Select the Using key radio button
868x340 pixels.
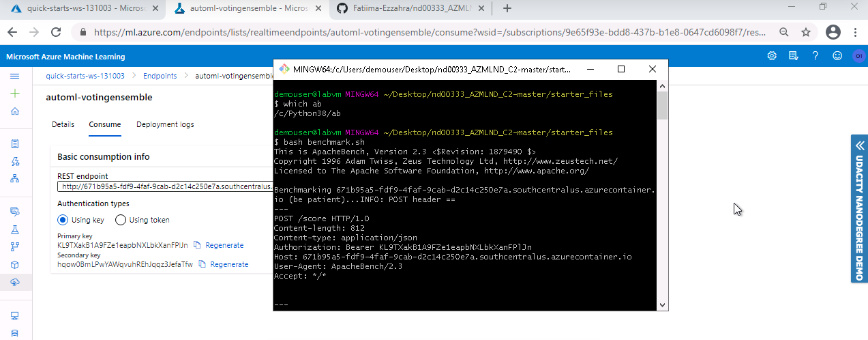point(63,220)
